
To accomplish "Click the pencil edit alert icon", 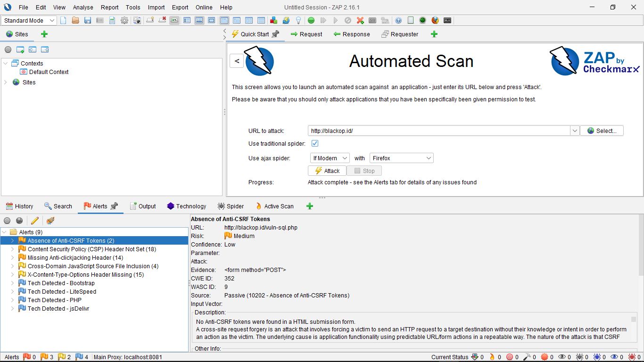I will coord(35,220).
